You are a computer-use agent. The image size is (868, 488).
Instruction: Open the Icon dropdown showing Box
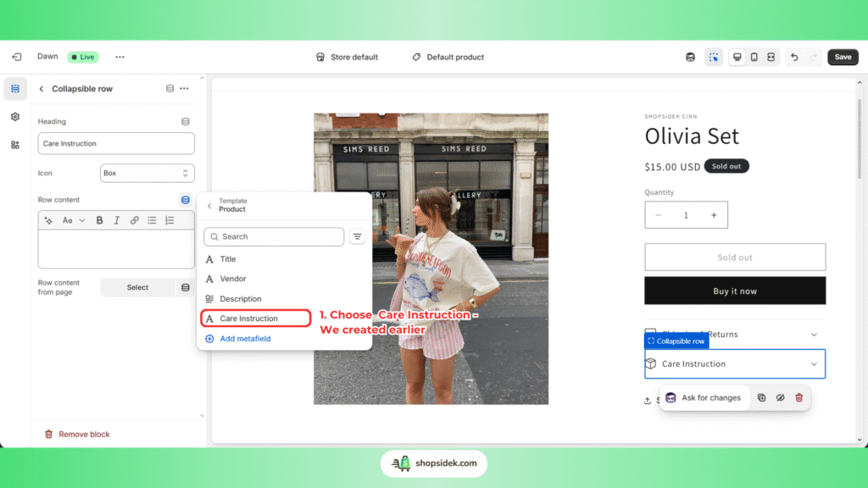147,173
